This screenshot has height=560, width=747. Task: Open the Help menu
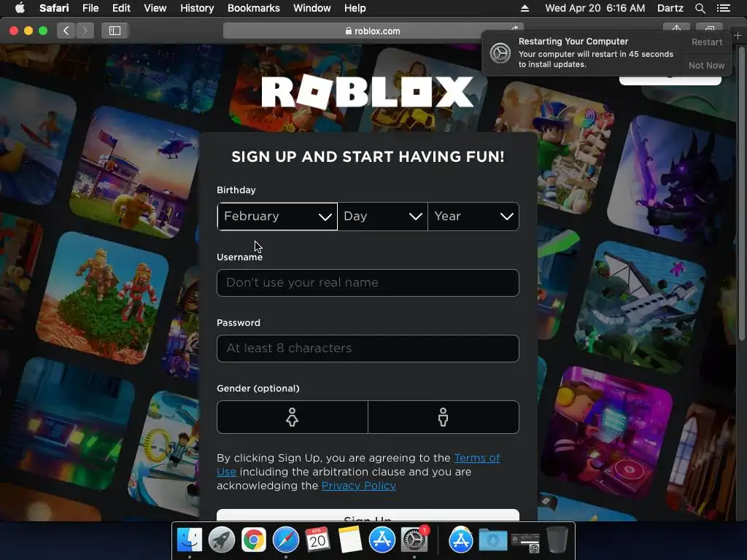355,8
